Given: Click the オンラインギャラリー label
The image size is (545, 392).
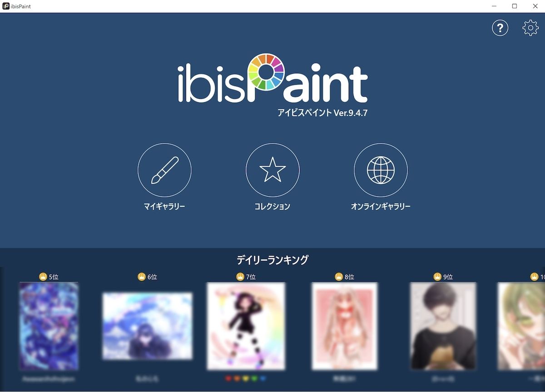Looking at the screenshot, I should [x=381, y=206].
